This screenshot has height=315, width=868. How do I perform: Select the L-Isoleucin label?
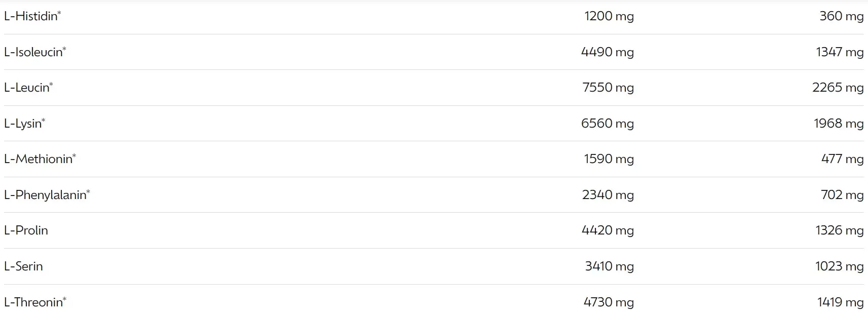pos(35,52)
